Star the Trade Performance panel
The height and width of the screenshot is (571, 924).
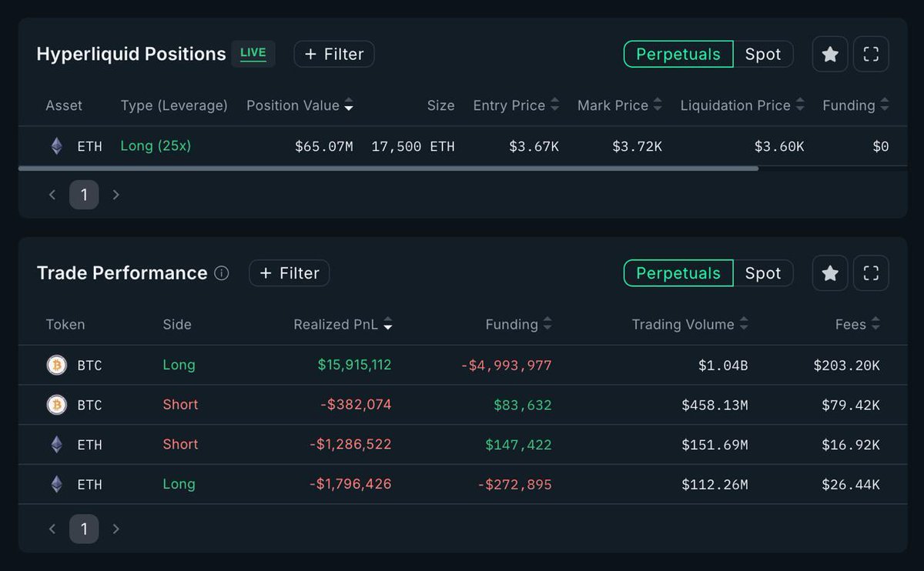[830, 273]
